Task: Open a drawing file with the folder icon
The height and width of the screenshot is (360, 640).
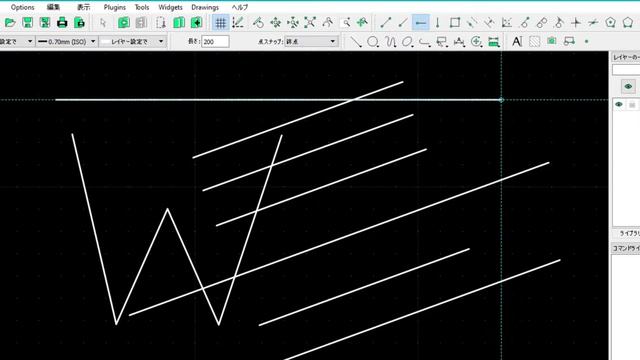Action: click(10, 22)
